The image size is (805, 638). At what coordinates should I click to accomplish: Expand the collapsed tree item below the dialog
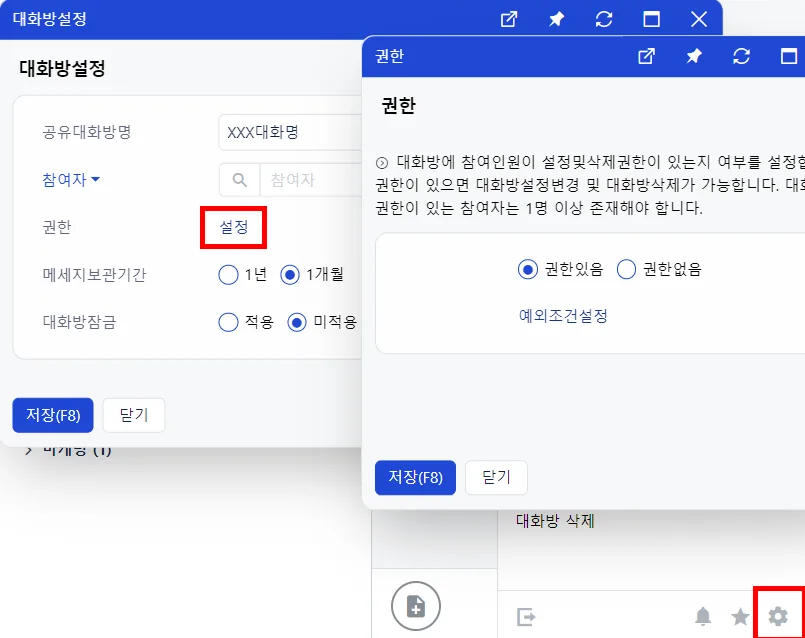coord(29,451)
